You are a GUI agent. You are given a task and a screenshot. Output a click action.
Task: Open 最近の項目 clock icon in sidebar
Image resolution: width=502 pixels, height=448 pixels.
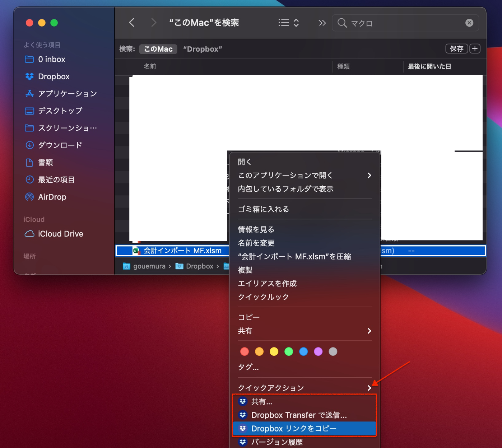(x=29, y=179)
